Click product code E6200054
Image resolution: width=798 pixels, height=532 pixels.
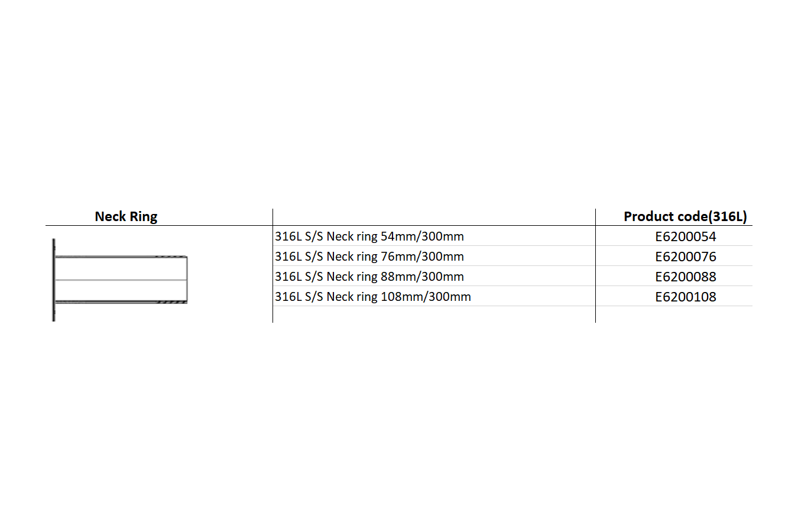click(685, 236)
